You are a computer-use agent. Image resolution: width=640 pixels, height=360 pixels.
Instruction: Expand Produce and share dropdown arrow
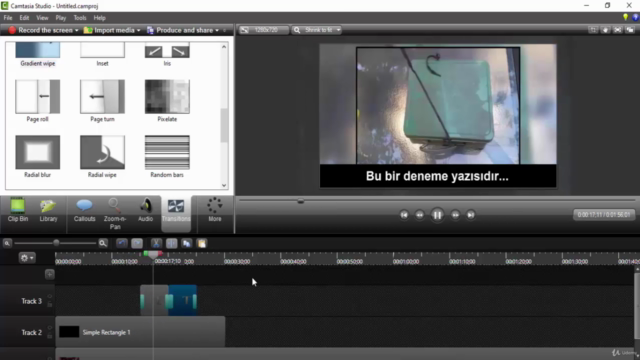(217, 30)
